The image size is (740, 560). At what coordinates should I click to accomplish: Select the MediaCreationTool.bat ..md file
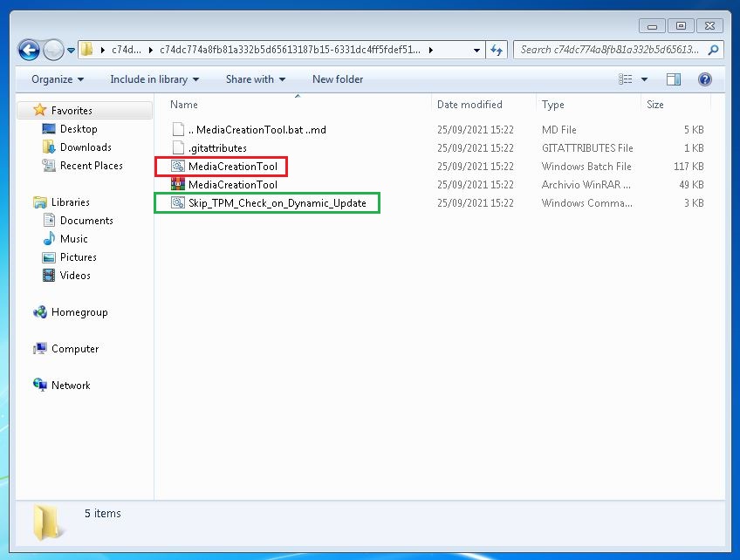coord(257,130)
